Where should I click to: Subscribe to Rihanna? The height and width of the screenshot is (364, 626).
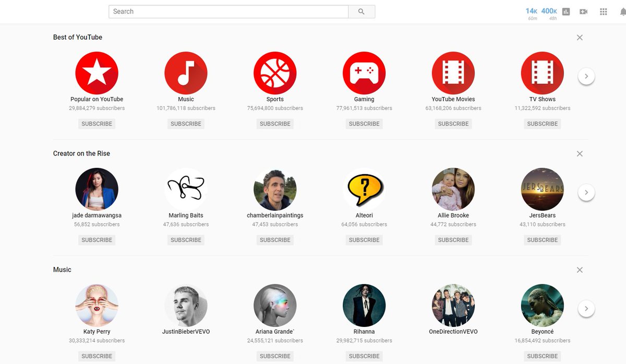coord(364,356)
